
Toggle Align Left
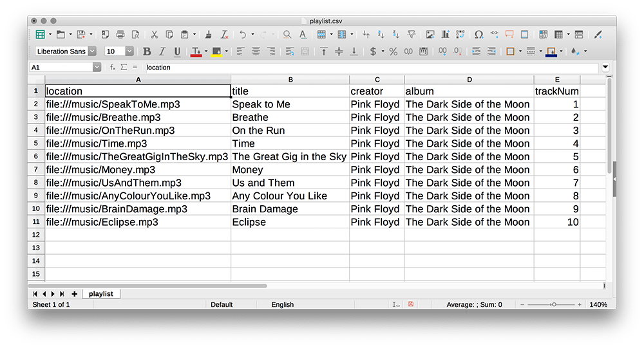240,51
